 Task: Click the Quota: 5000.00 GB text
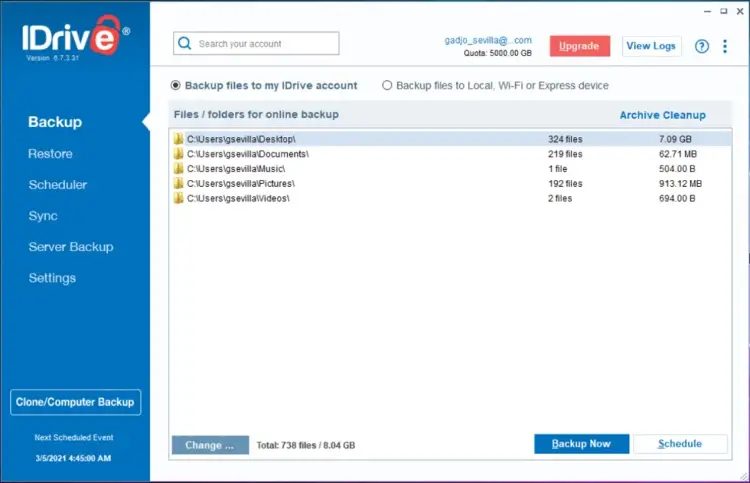[497, 53]
